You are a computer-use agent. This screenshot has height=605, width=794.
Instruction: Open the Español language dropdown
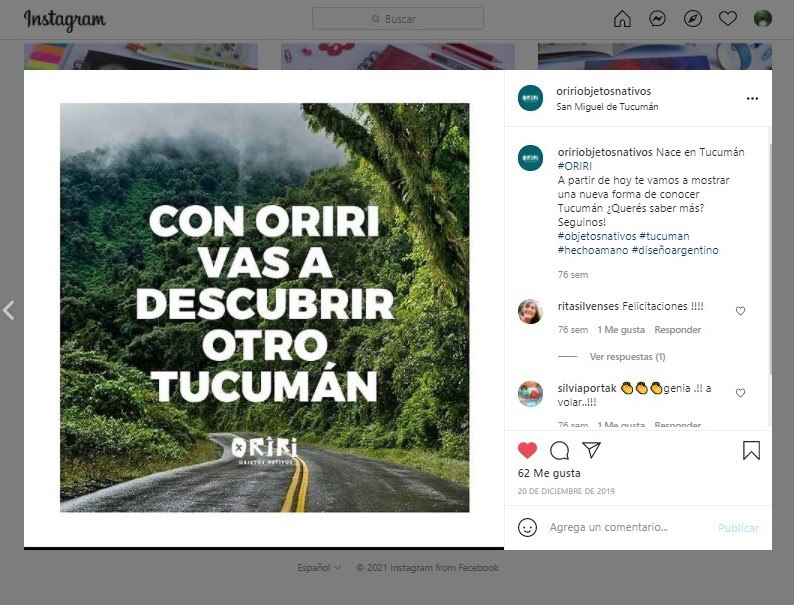coord(319,568)
